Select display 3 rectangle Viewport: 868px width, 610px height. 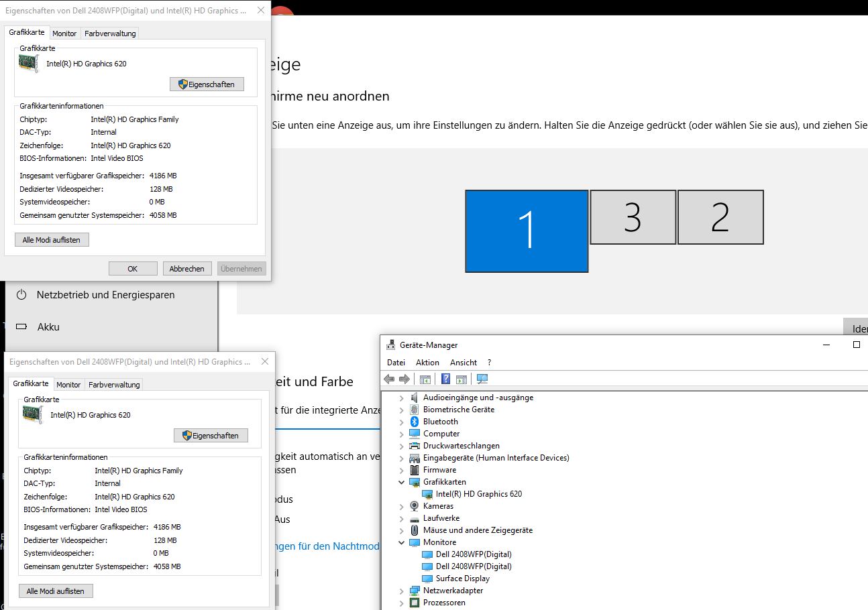633,217
